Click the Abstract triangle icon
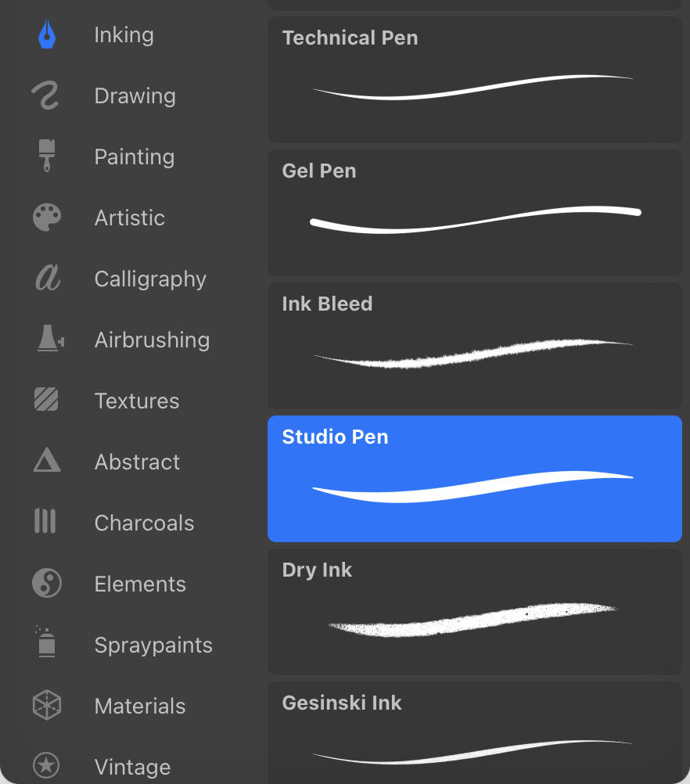 [45, 461]
